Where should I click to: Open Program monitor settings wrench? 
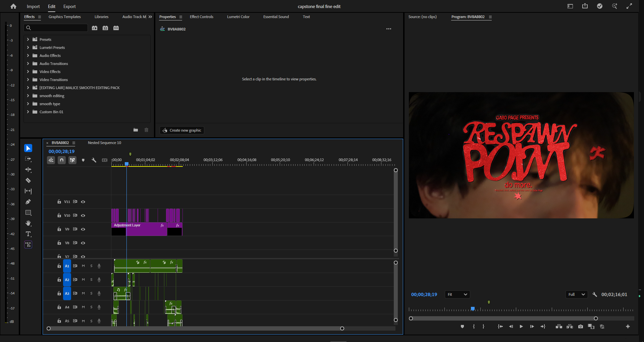coord(595,294)
